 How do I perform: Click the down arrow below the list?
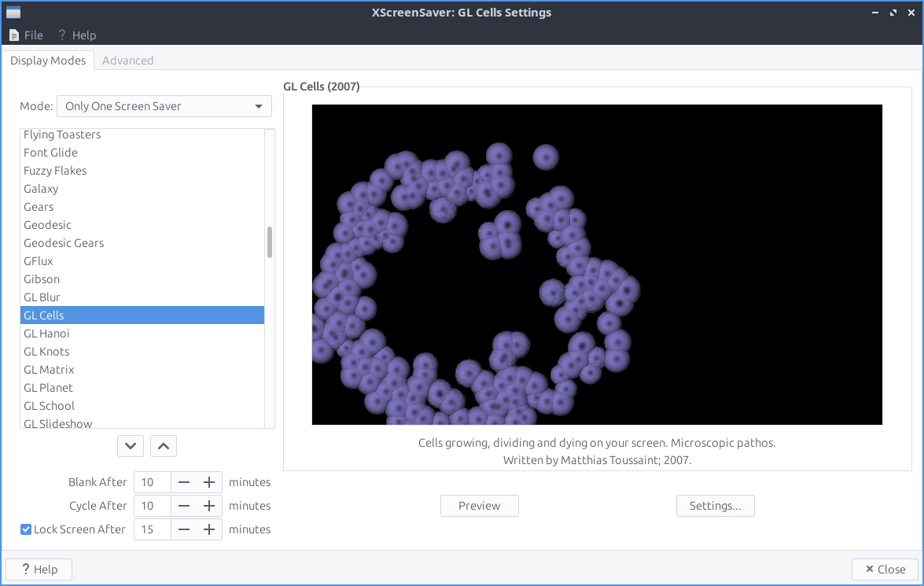[131, 446]
